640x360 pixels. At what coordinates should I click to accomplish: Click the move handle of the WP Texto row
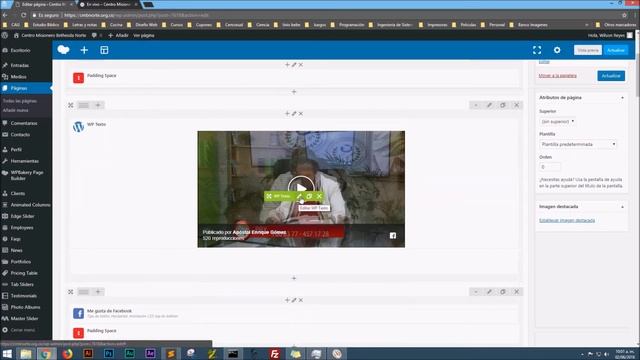tap(71, 105)
